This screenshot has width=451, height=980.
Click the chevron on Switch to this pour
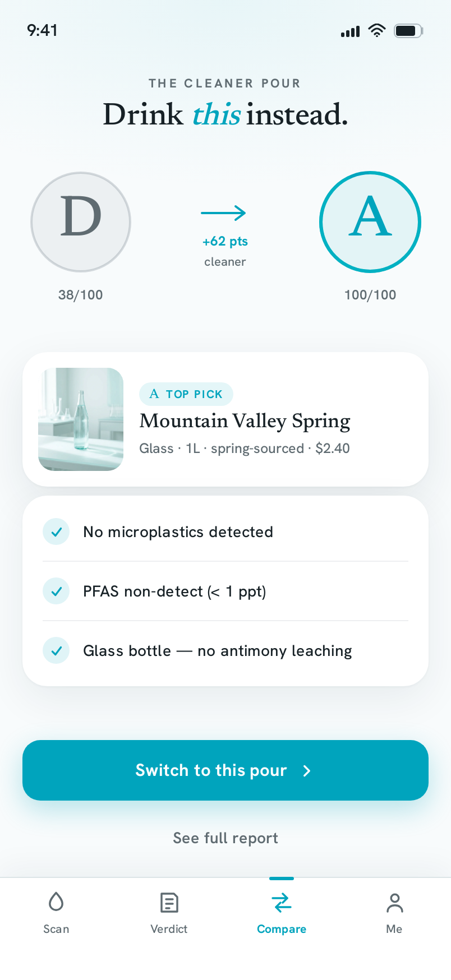pyautogui.click(x=306, y=771)
